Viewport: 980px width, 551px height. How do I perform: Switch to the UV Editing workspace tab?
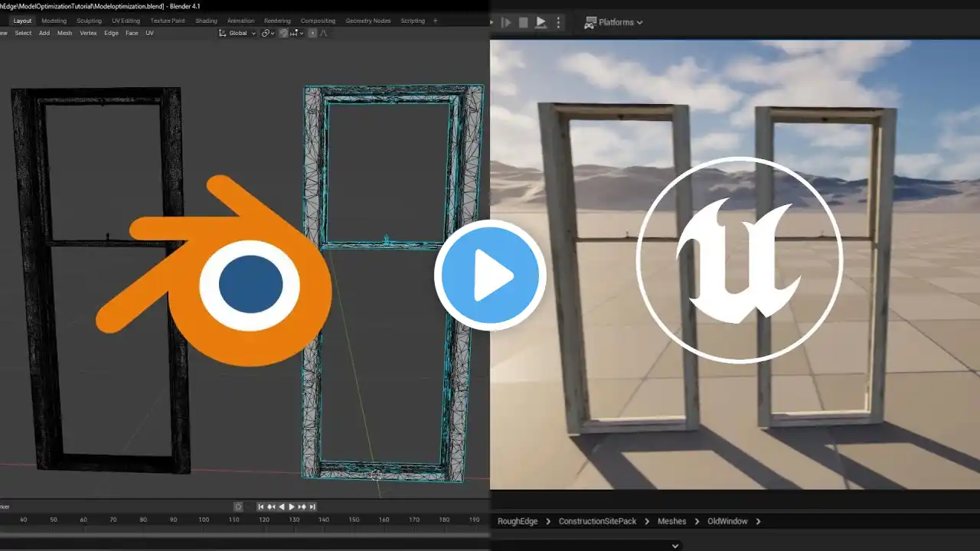[x=126, y=21]
